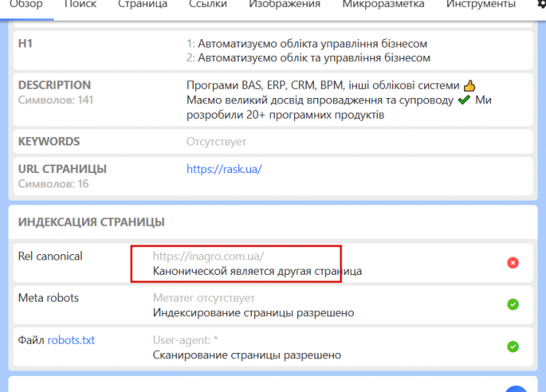This screenshot has height=392, width=546.
Task: Click the description's Символов: 141 counter
Action: [x=56, y=100]
